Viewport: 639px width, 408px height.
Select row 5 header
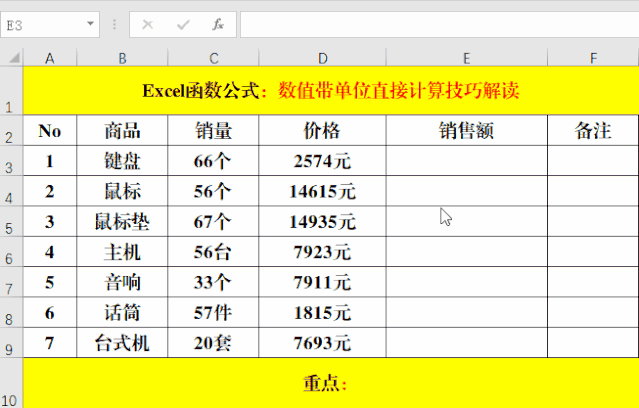(x=11, y=222)
